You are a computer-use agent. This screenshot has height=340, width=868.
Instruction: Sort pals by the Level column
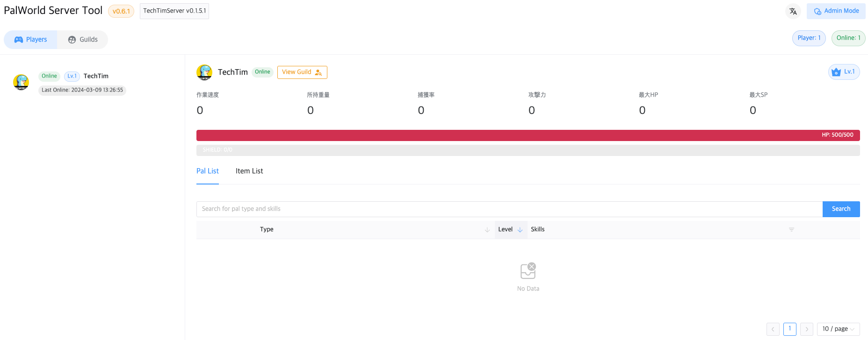tap(511, 230)
